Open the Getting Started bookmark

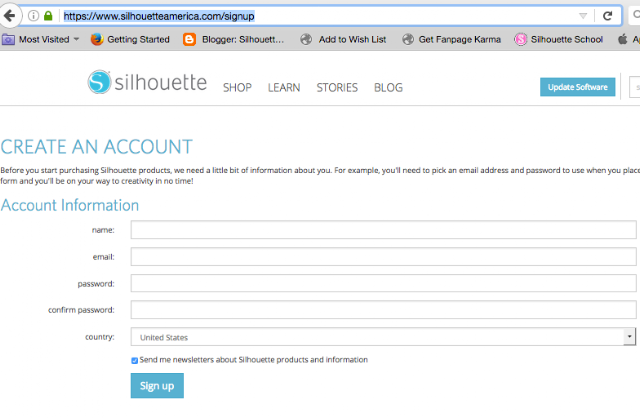pyautogui.click(x=130, y=40)
